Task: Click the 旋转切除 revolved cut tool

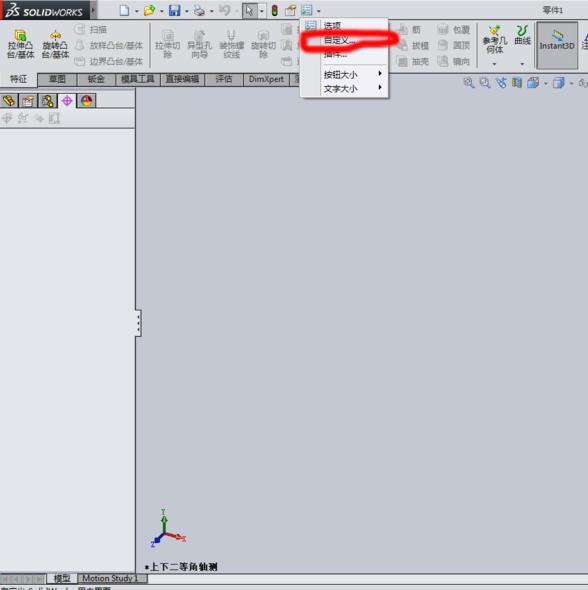Action: pos(263,44)
